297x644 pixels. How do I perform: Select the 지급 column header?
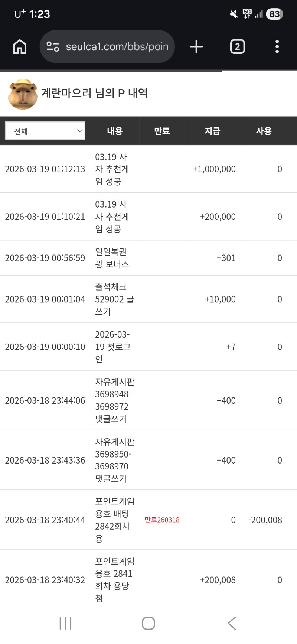point(212,131)
